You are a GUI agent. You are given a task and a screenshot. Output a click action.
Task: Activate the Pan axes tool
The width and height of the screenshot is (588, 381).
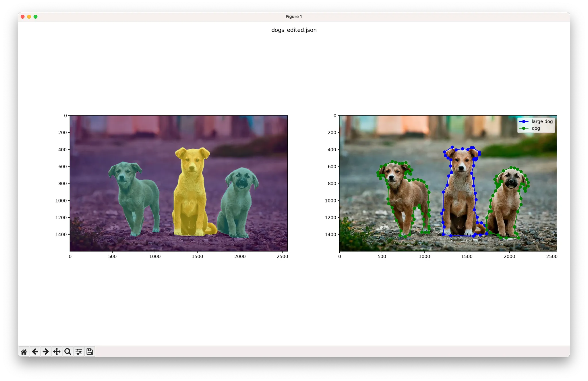[57, 352]
